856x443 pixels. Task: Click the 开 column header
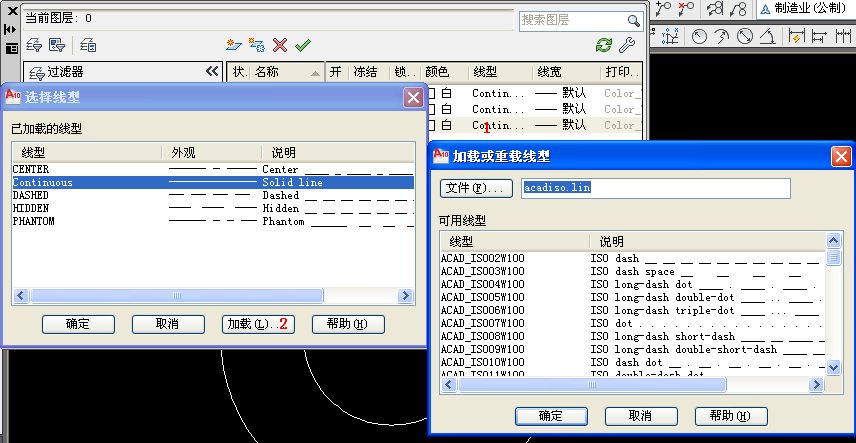(x=336, y=72)
